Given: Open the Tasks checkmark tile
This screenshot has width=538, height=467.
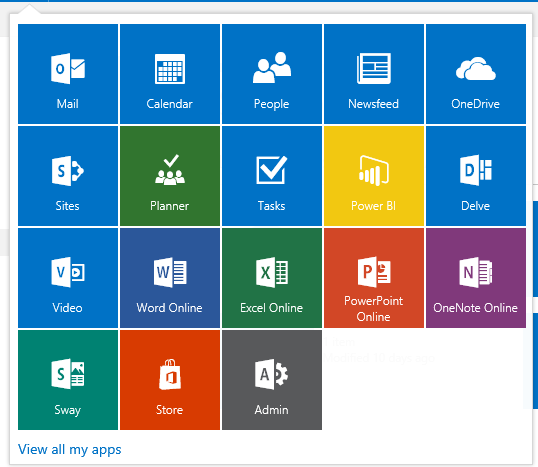Looking at the screenshot, I should point(272,176).
